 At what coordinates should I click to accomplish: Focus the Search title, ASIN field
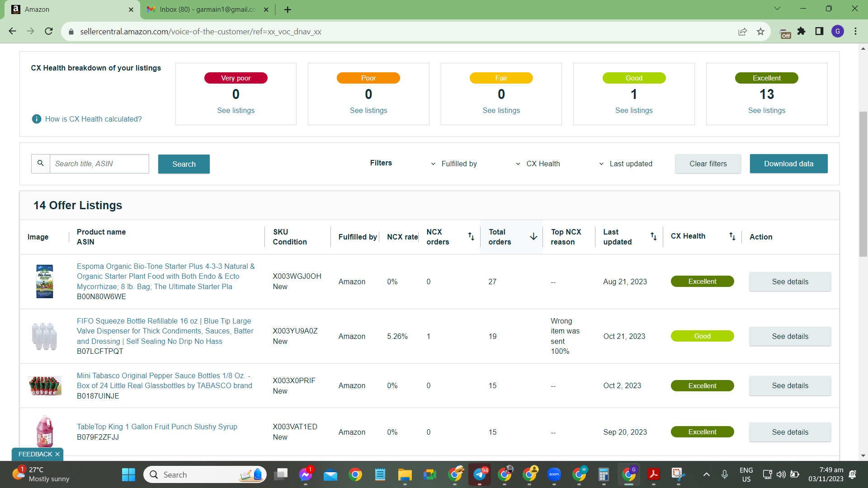pyautogui.click(x=99, y=164)
